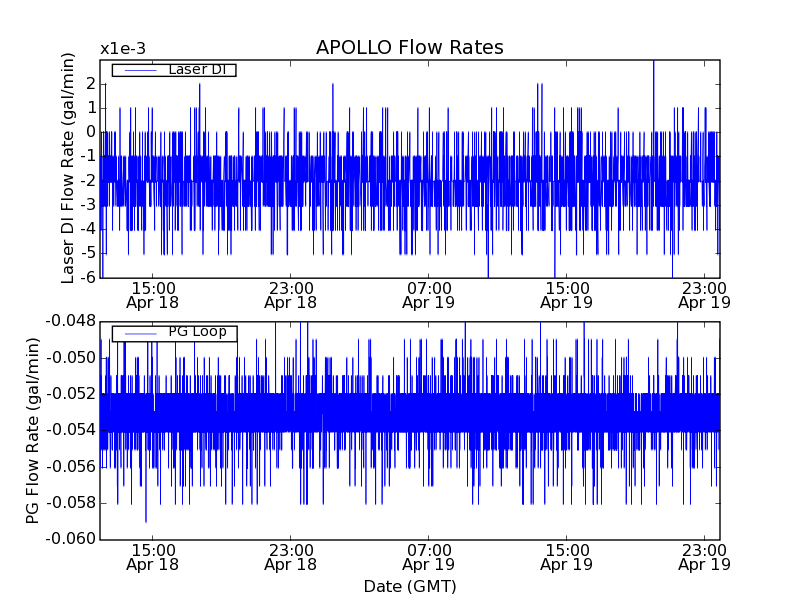Image resolution: width=800 pixels, height=600 pixels.
Task: Click the blue line sample in PG Loop legend
Action: tap(137, 333)
